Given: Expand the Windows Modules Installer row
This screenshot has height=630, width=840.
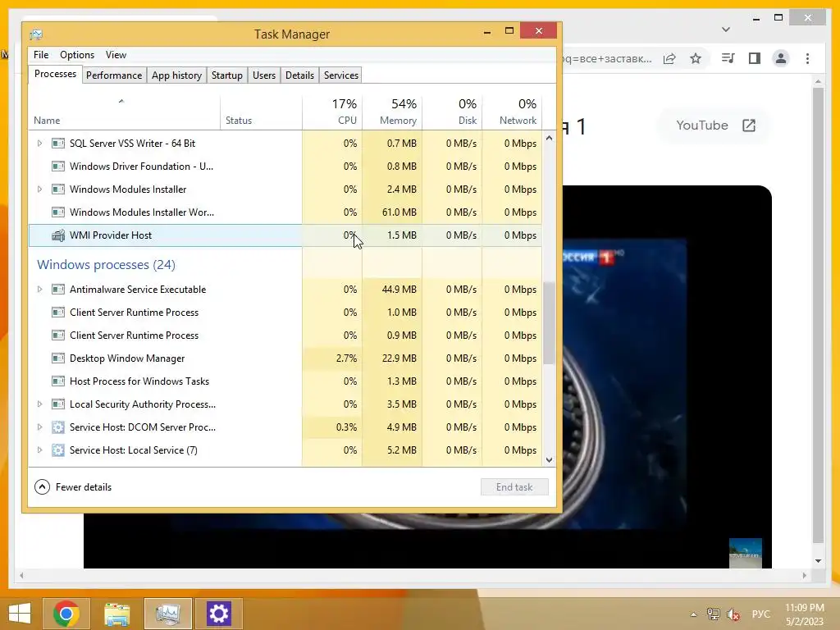Looking at the screenshot, I should [39, 189].
